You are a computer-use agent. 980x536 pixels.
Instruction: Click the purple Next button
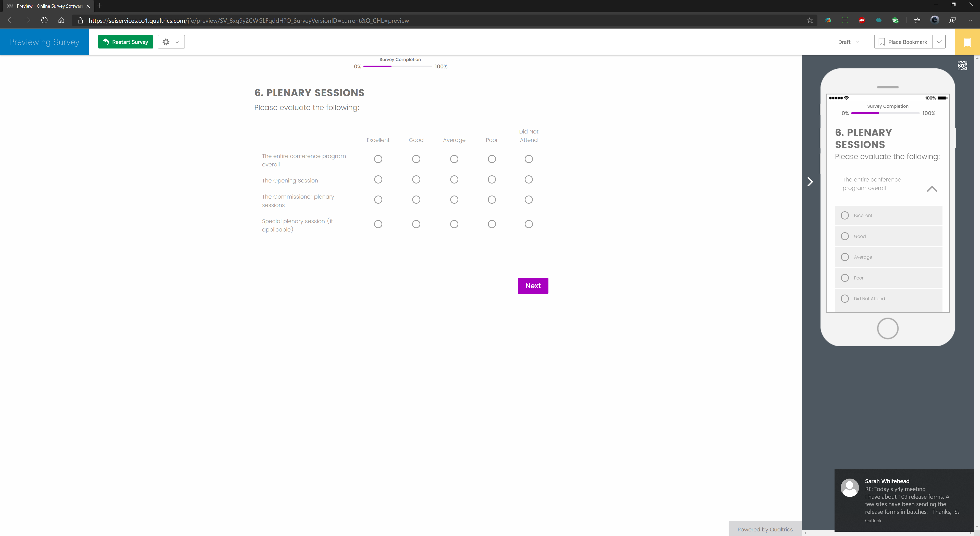(533, 286)
